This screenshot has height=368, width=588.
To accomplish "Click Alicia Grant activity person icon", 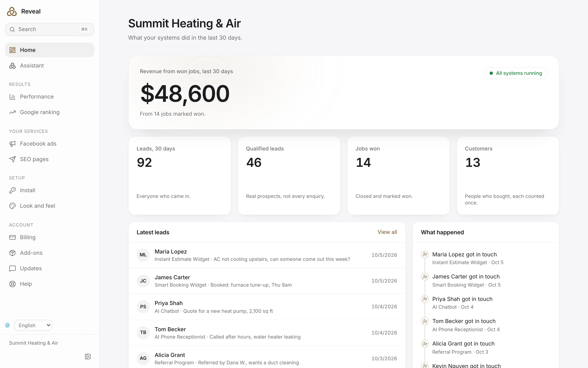I will coord(425,344).
